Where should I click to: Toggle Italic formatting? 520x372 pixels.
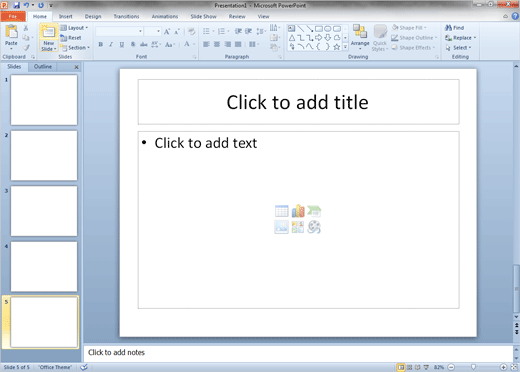[111, 44]
